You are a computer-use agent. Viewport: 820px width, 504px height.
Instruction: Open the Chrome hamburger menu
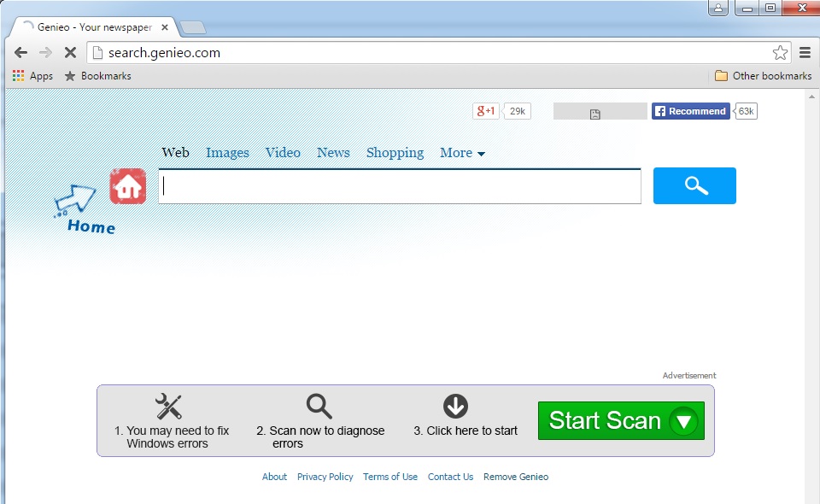pyautogui.click(x=805, y=52)
